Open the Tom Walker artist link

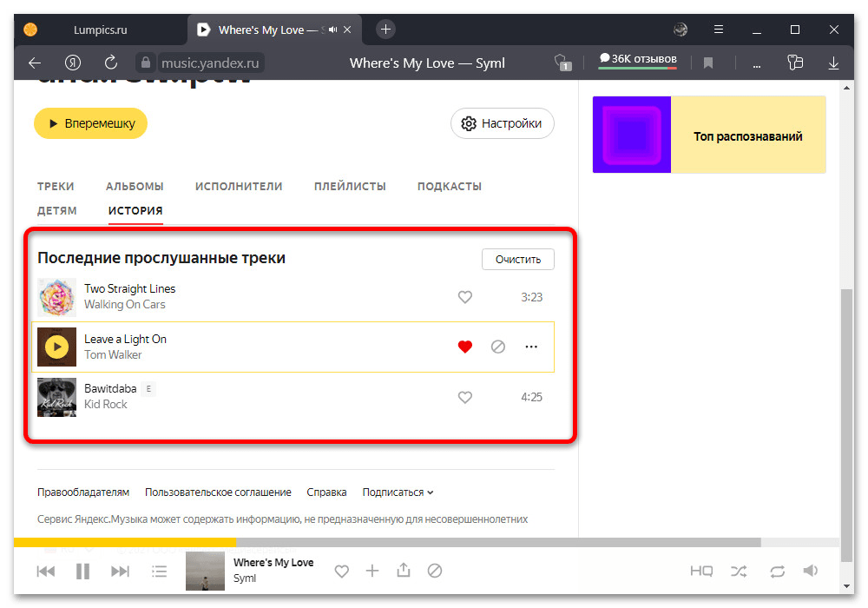point(113,355)
